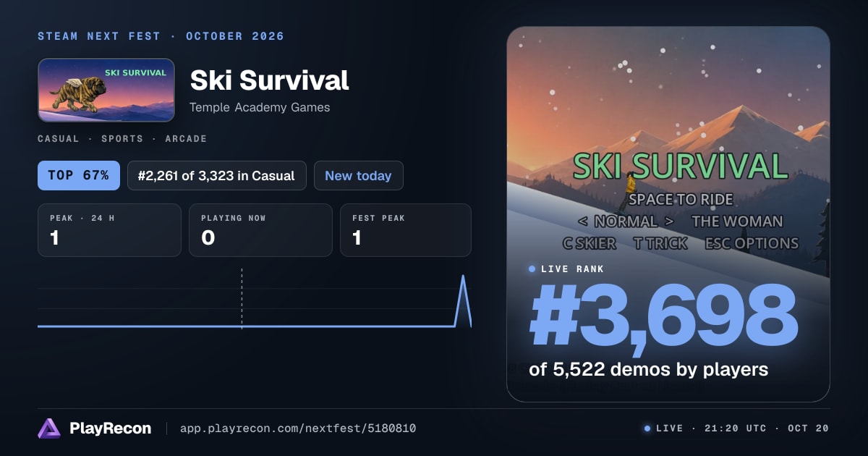Viewport: 868px width, 456px height.
Task: Click the PlayRecon brand name
Action: (x=110, y=428)
